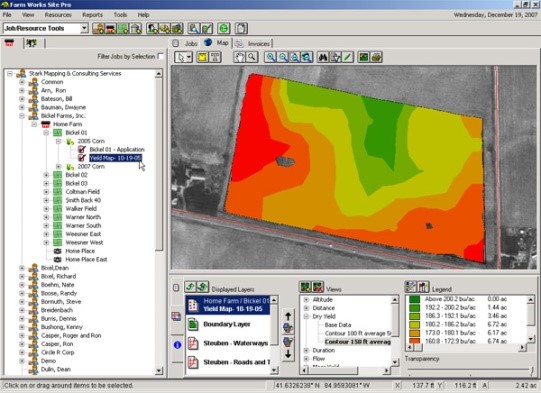Open the Job/Resource Tools dropdown

click(84, 28)
